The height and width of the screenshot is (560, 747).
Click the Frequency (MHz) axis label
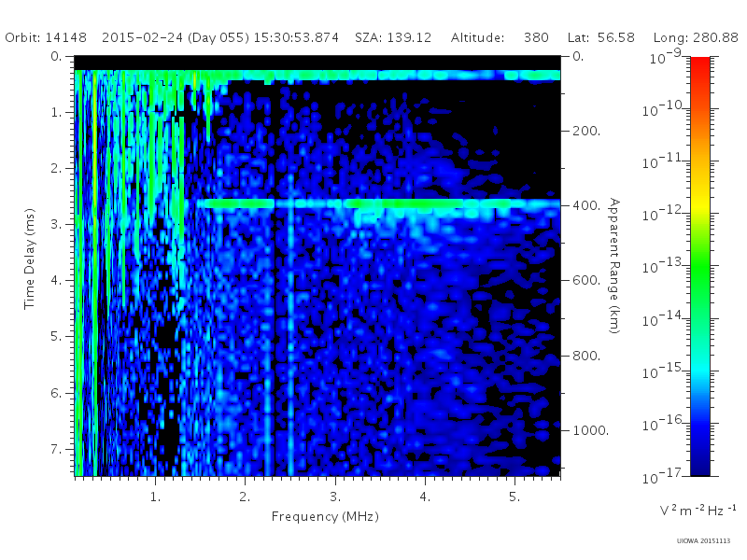tap(325, 517)
